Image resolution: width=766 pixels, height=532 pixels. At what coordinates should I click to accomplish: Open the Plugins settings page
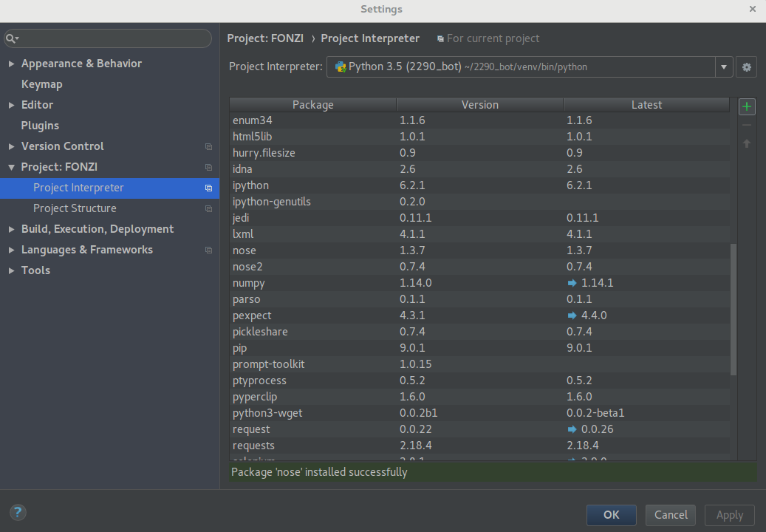point(40,126)
